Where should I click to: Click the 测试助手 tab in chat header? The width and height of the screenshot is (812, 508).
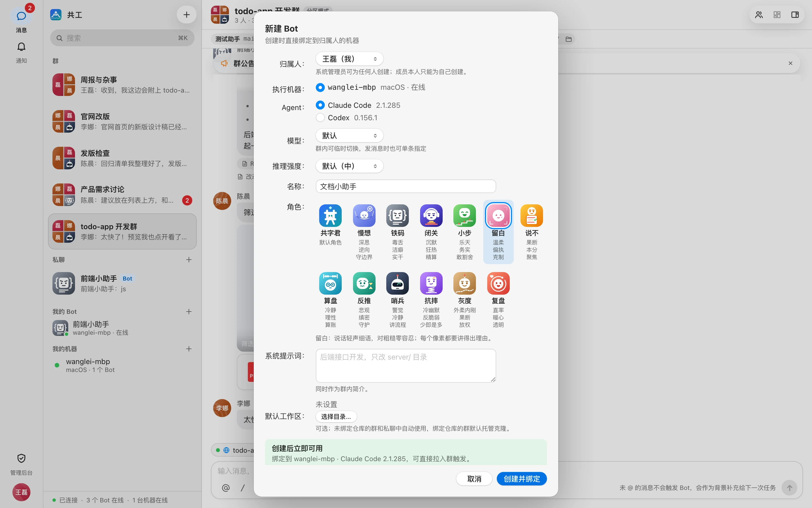[228, 39]
